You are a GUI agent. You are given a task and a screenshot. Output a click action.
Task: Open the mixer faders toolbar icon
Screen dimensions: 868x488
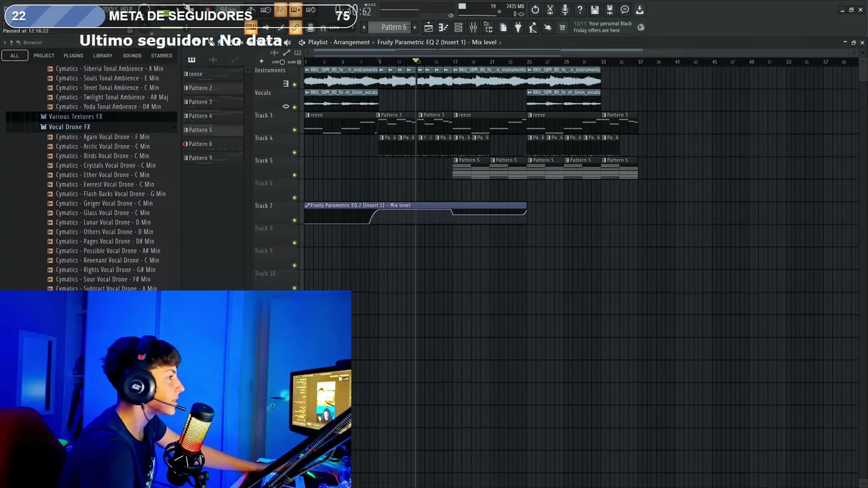pos(473,27)
